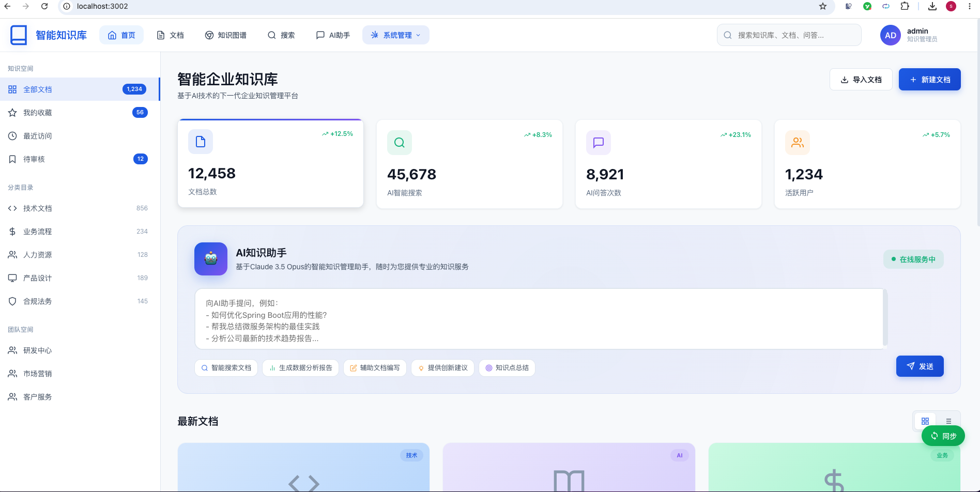Click the 生成数据分析报告 quick prompt
Screen dimensions: 980x492
coord(300,368)
